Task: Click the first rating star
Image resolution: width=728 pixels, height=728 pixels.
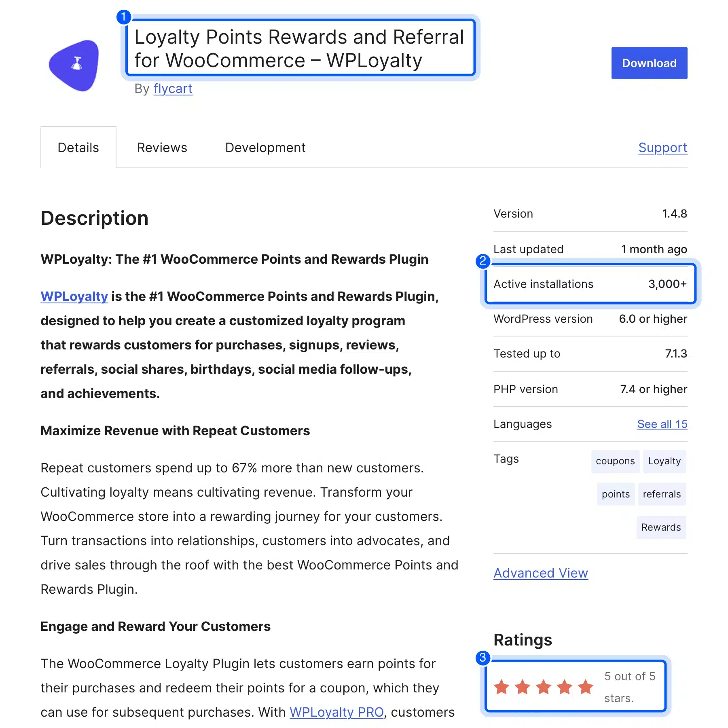Action: coord(502,687)
